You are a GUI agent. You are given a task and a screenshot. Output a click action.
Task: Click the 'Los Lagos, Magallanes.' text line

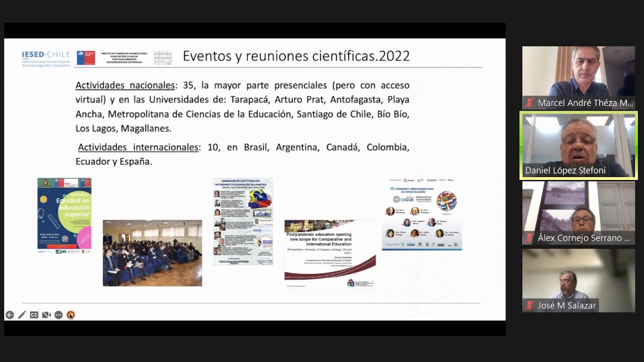[x=123, y=128]
